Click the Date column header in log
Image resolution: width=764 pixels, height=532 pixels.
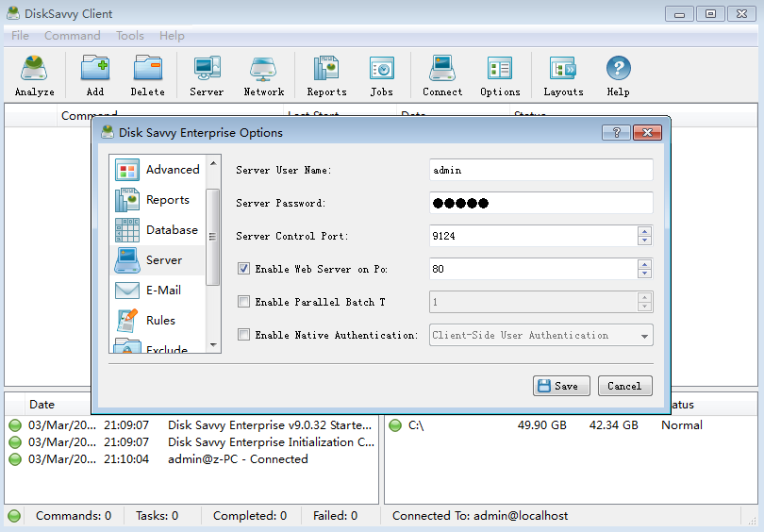tap(42, 405)
